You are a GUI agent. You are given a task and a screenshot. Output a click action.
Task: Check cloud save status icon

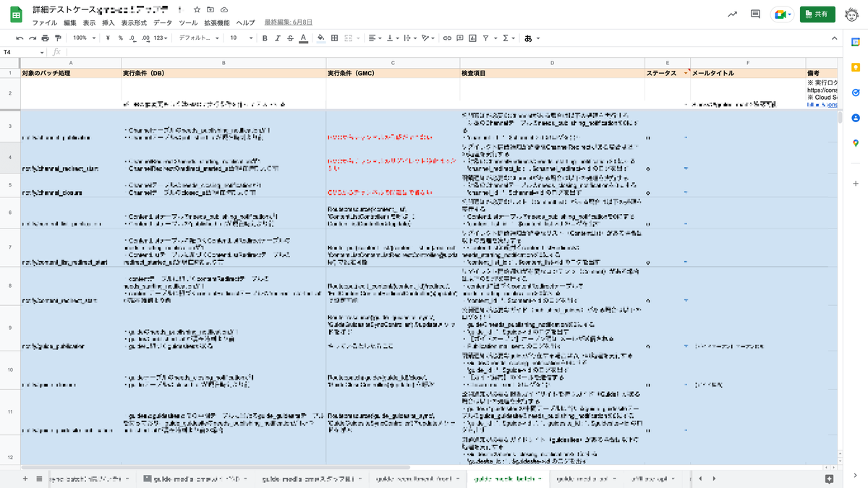click(x=224, y=10)
